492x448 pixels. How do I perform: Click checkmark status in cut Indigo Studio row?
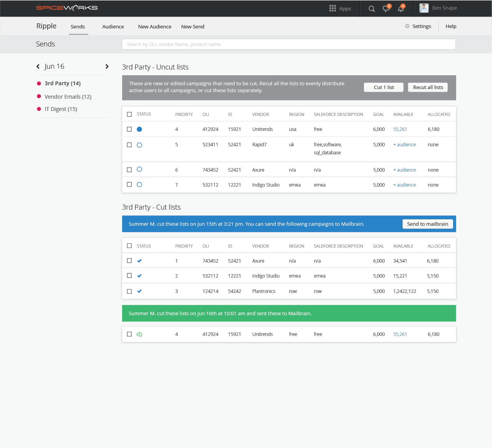point(139,276)
